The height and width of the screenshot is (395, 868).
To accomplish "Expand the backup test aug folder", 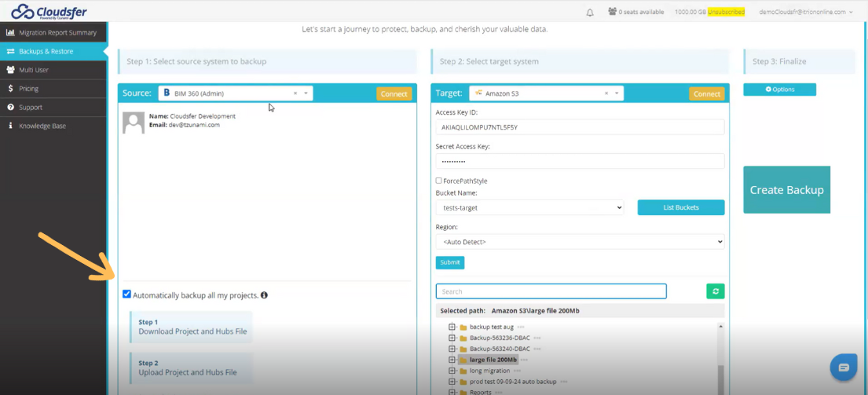I will [452, 327].
